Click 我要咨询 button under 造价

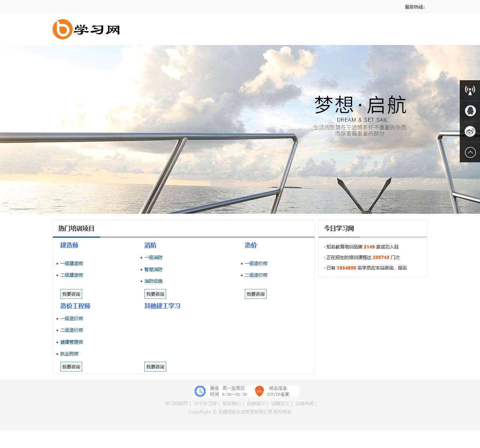tap(256, 294)
